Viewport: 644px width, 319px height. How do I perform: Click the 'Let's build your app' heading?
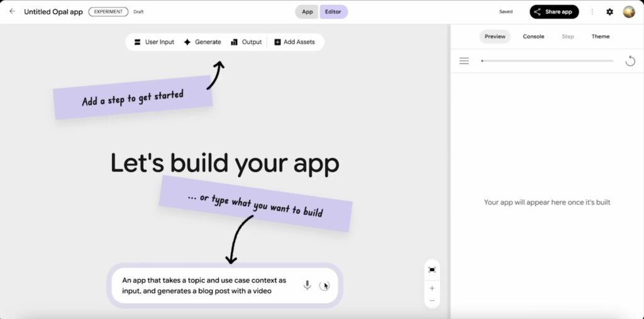[225, 163]
